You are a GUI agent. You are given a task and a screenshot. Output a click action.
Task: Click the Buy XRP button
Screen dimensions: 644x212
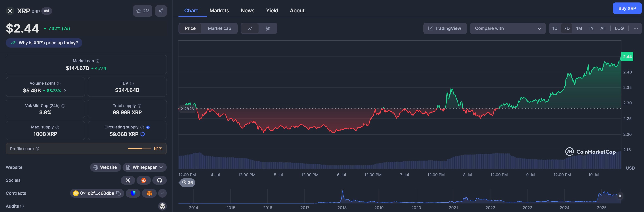(x=627, y=8)
